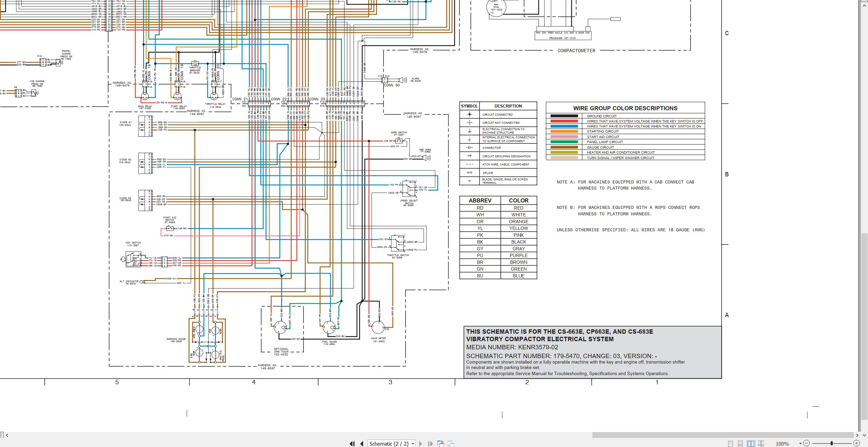Click the SCHEMATIC PART NUMBER line
This screenshot has width=868, height=447.
click(x=562, y=356)
